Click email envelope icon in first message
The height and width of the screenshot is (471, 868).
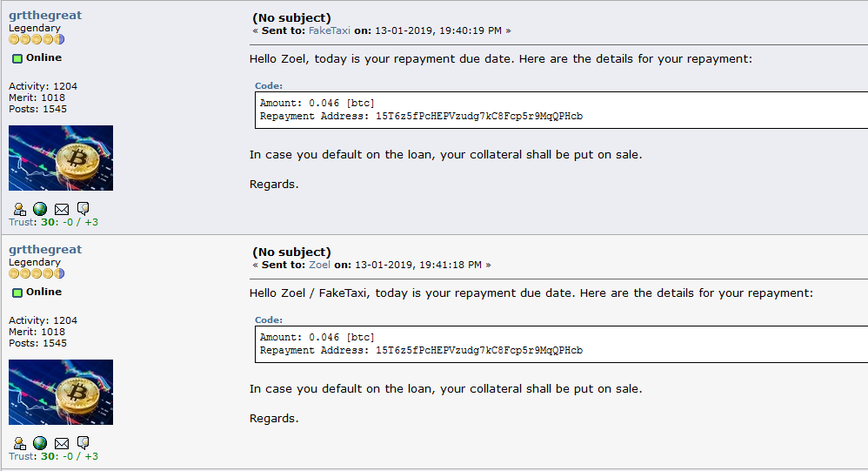(x=62, y=210)
